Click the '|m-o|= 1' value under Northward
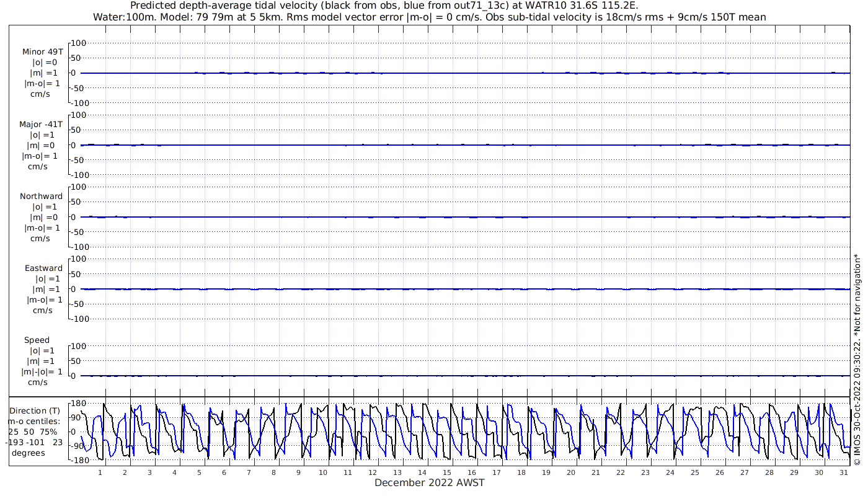The image size is (868, 496). (42, 228)
